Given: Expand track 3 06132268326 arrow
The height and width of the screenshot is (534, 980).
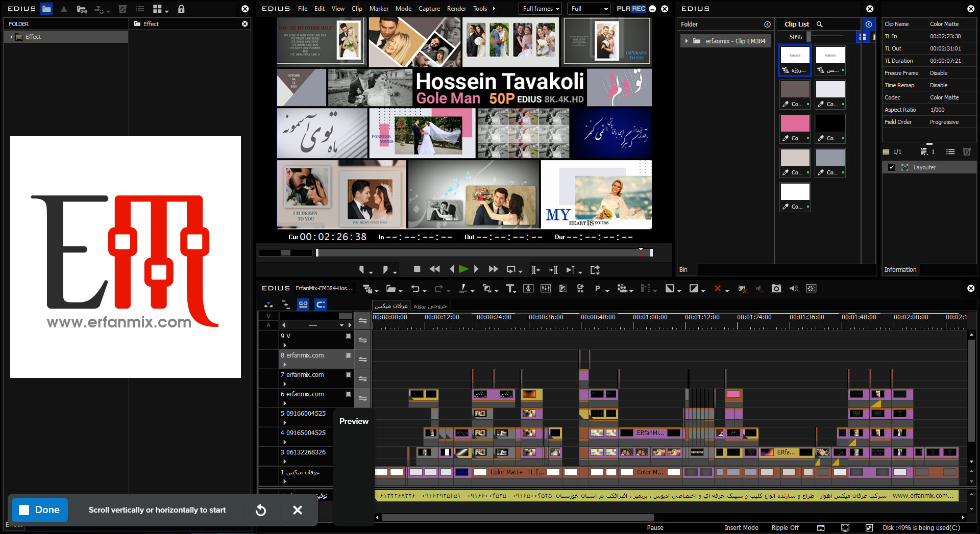Looking at the screenshot, I should (x=285, y=461).
